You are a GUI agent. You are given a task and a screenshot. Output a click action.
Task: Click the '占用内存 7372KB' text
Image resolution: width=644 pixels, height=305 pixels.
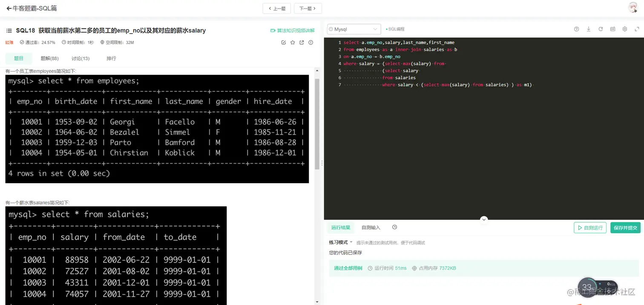(x=434, y=268)
